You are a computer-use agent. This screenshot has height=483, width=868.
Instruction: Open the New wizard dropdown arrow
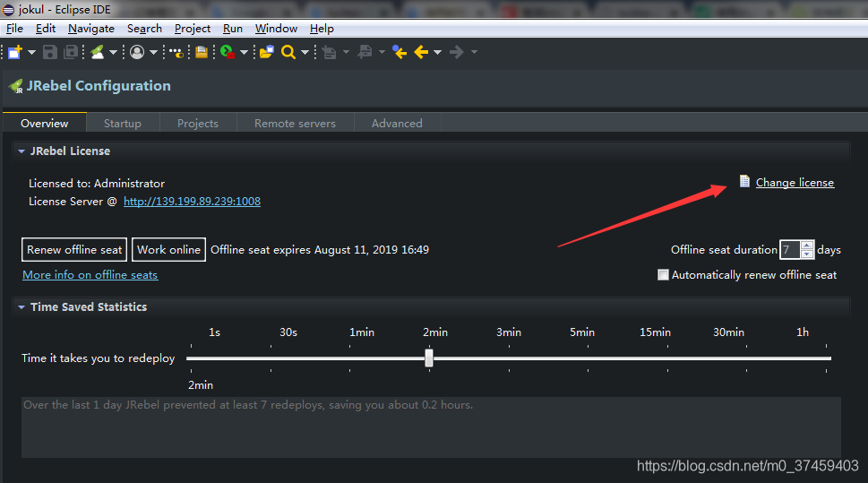31,53
